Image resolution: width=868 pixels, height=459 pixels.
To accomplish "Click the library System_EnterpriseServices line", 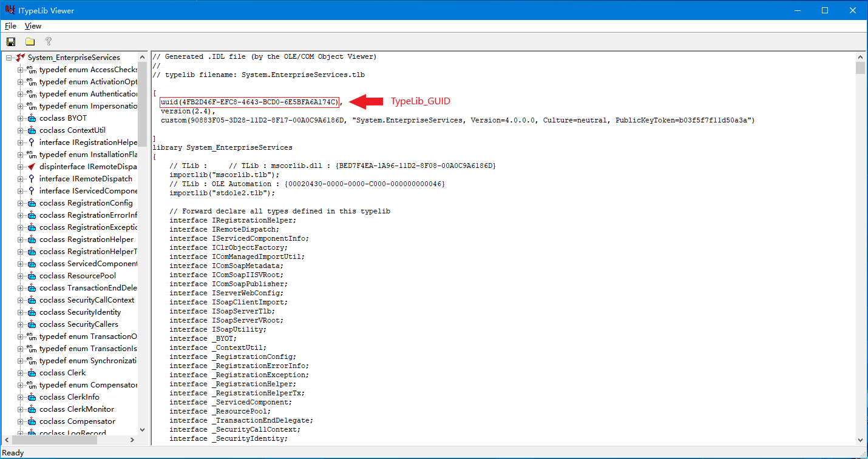I will (x=222, y=147).
